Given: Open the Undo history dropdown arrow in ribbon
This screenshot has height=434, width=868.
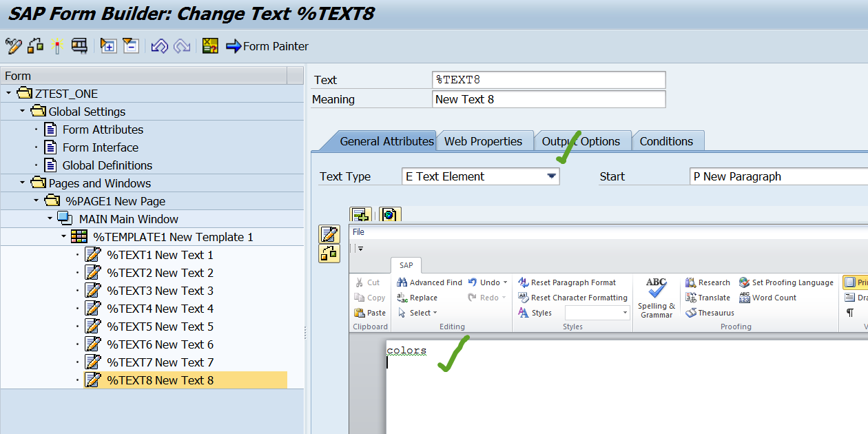Looking at the screenshot, I should [x=506, y=282].
